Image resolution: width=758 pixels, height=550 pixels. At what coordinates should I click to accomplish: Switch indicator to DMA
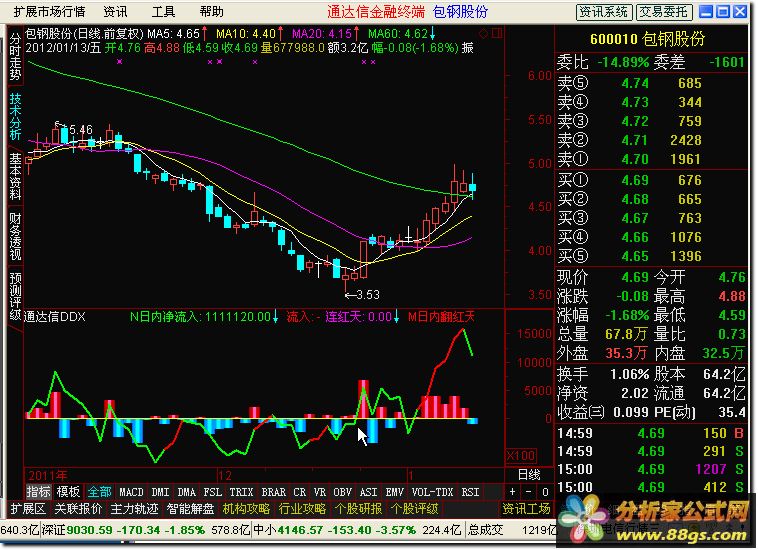[x=187, y=492]
